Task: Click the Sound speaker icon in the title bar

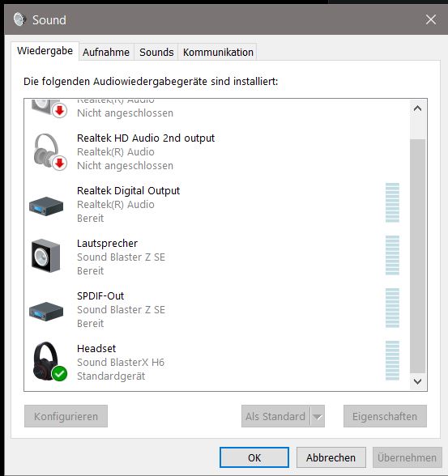Action: pyautogui.click(x=19, y=19)
